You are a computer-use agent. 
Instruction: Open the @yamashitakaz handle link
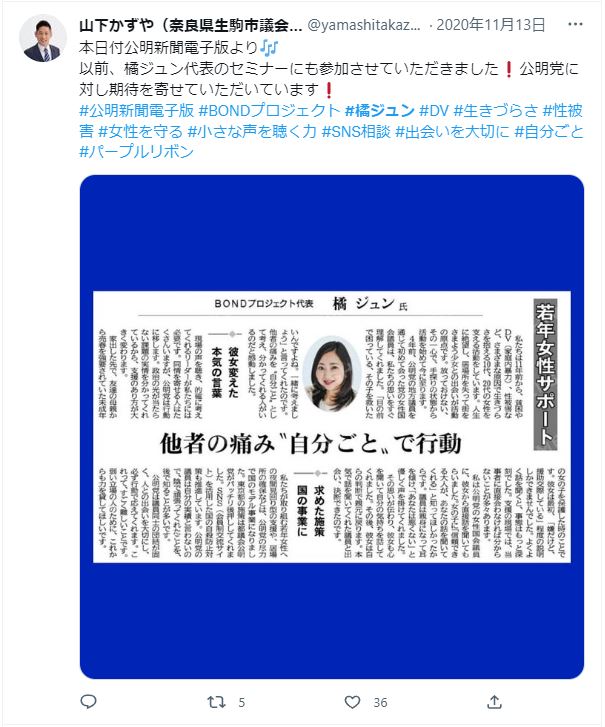click(x=364, y=25)
